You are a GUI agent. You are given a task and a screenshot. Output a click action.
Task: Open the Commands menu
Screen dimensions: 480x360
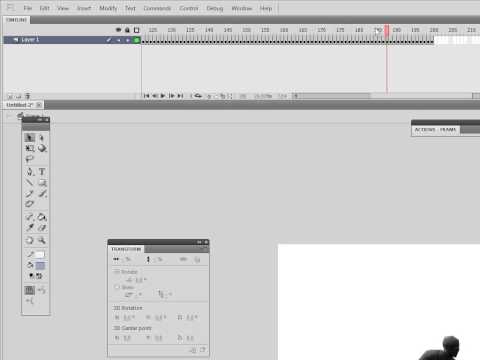(x=157, y=8)
